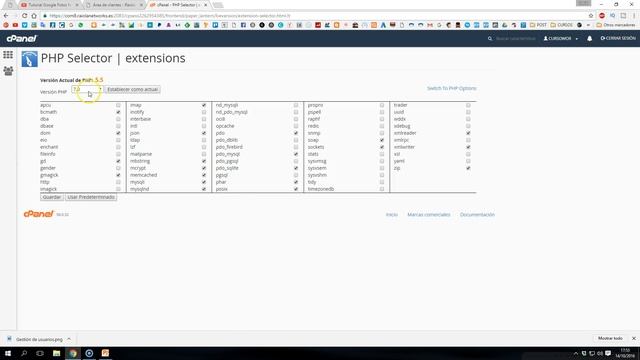Image resolution: width=640 pixels, height=360 pixels.
Task: Open the 'Inicio' footer link
Action: (392, 215)
